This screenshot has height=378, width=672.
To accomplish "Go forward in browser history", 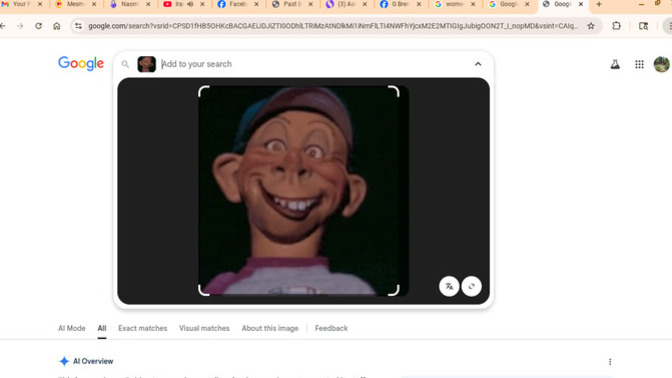I will (20, 26).
